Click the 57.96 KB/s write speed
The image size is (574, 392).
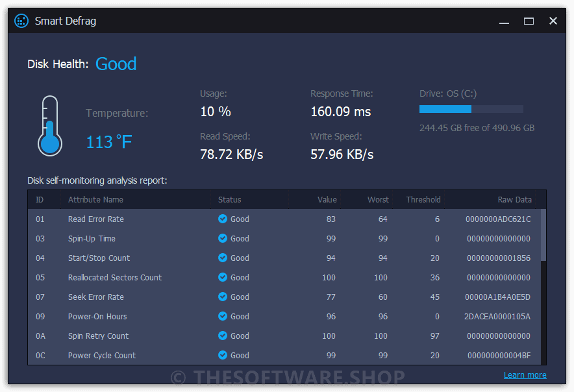[x=342, y=154]
